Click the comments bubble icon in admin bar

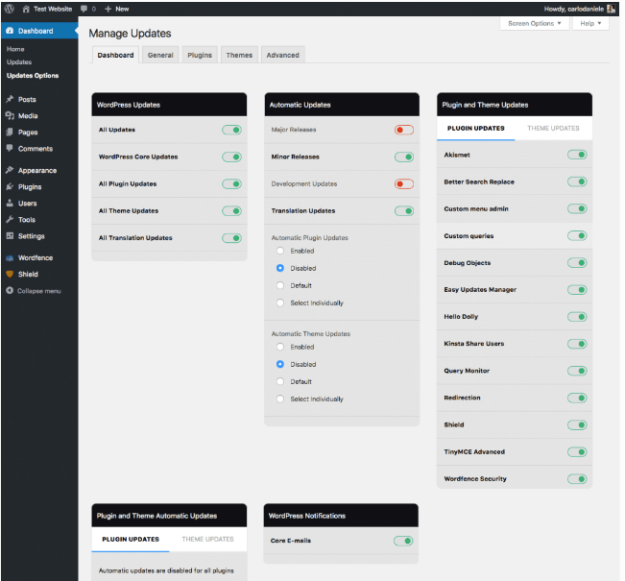(x=84, y=9)
